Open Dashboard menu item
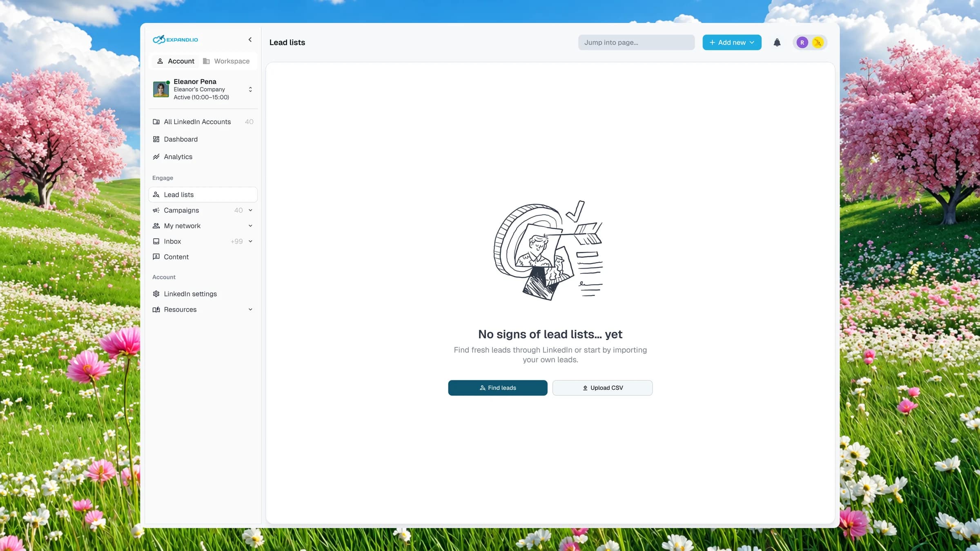Screen dimensions: 980x551 [203, 139]
